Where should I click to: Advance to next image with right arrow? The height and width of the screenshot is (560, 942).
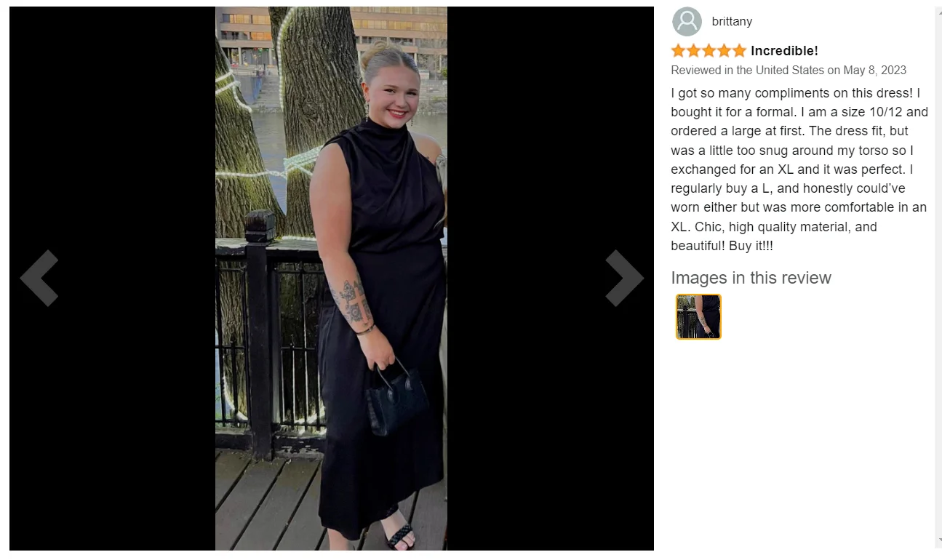pyautogui.click(x=624, y=278)
